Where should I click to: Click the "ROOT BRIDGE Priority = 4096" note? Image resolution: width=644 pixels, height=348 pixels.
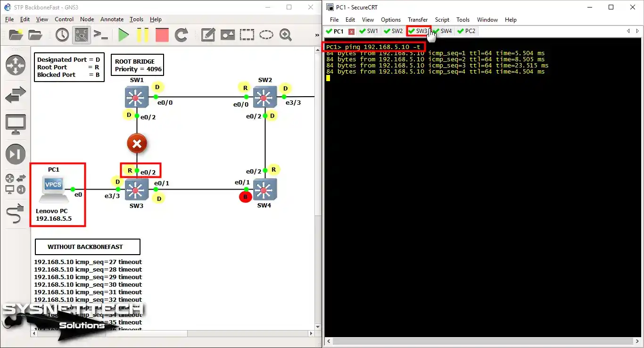(138, 65)
